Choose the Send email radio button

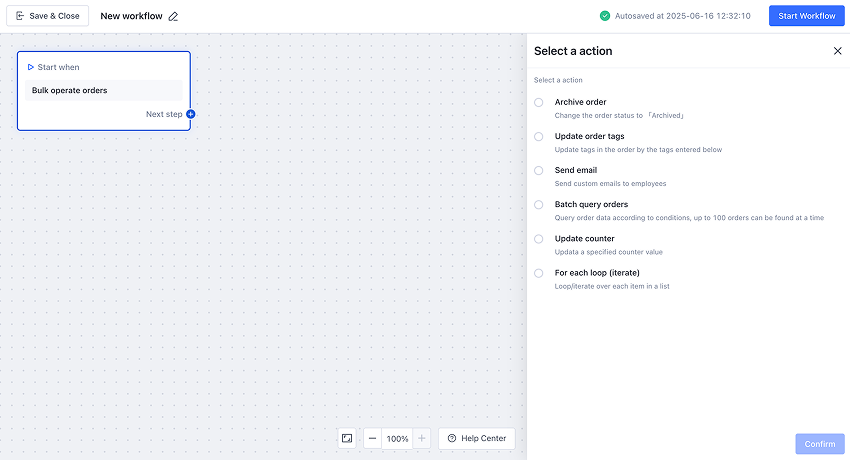click(539, 170)
